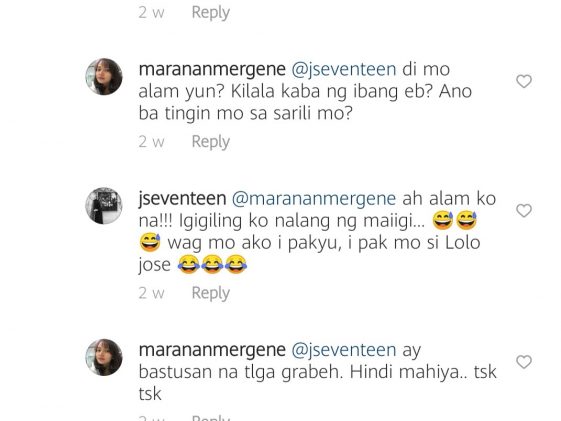The image size is (561, 421).
Task: Open @jseventeen mention in "ay bastusan" comment
Action: click(x=344, y=350)
